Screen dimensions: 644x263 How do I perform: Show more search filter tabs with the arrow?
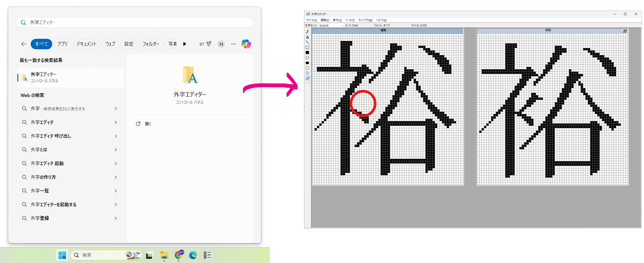point(185,44)
